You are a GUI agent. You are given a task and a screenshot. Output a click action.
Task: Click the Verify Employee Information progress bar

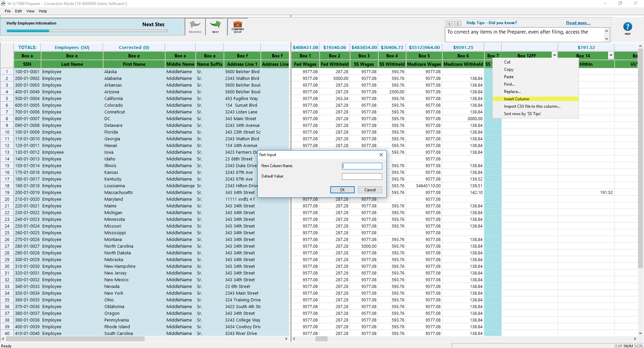[87, 31]
